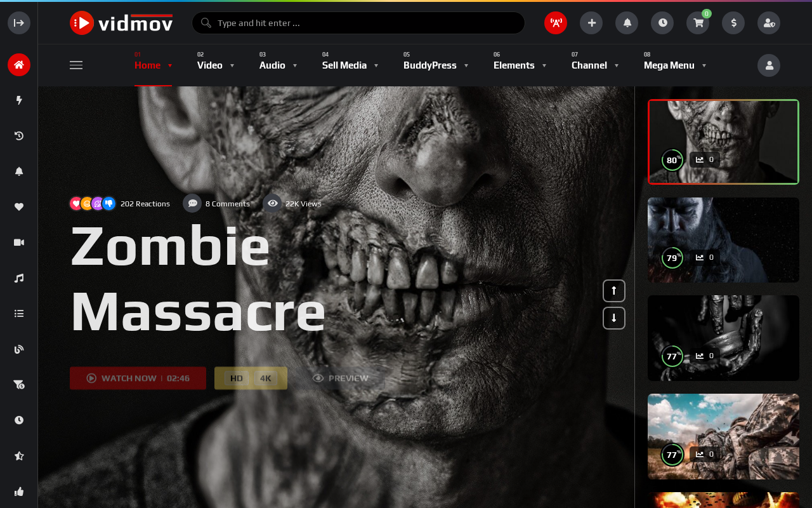The image size is (812, 508).
Task: Click the "202 Reactions" text
Action: coord(145,204)
